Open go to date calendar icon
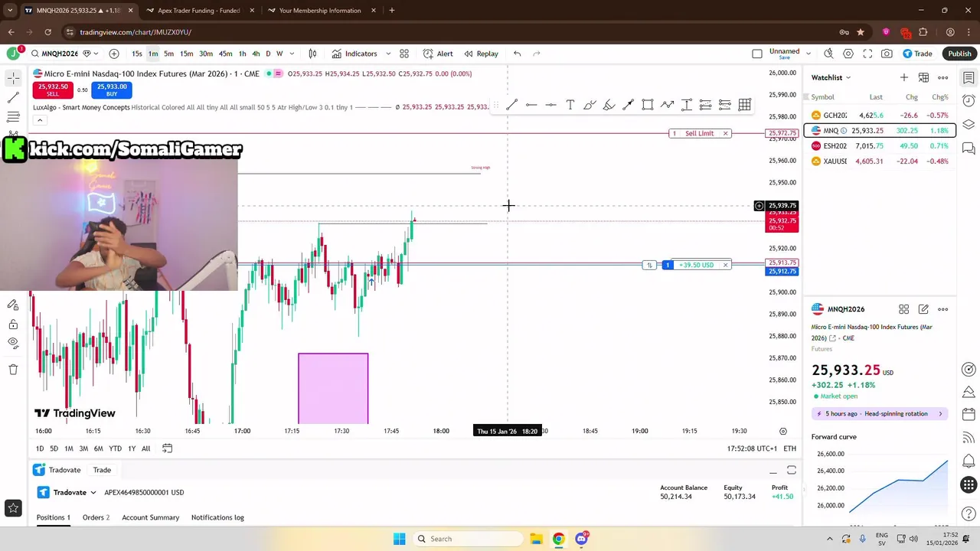Viewport: 980px width, 551px height. click(167, 448)
